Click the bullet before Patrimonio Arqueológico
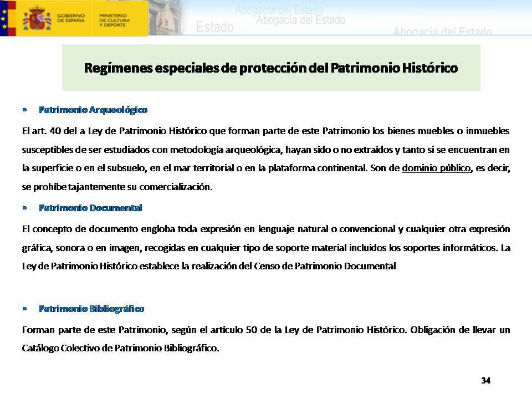 (x=24, y=110)
